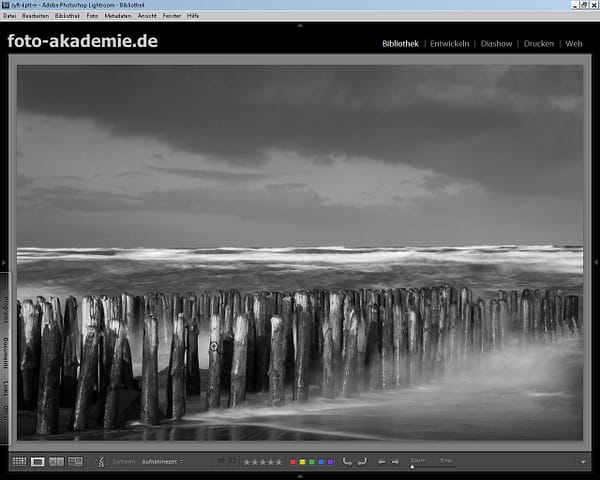Open Compare view
The height and width of the screenshot is (480, 600).
[x=57, y=462]
